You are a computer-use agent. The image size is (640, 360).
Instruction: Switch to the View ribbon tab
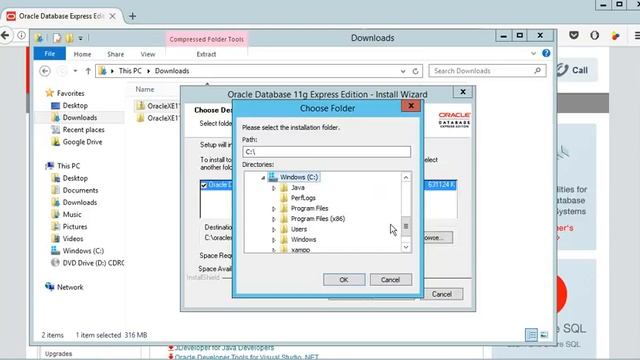[148, 54]
